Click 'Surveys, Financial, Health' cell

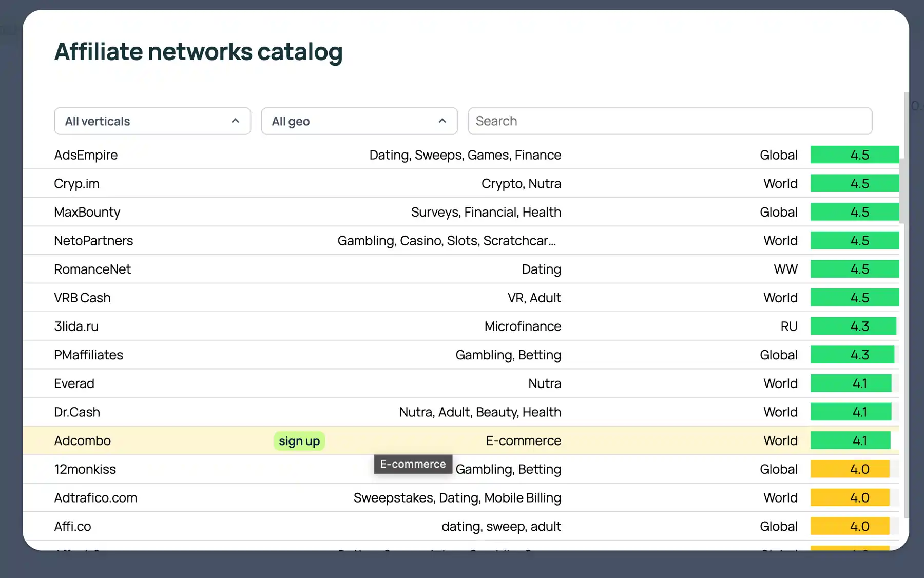pyautogui.click(x=486, y=212)
